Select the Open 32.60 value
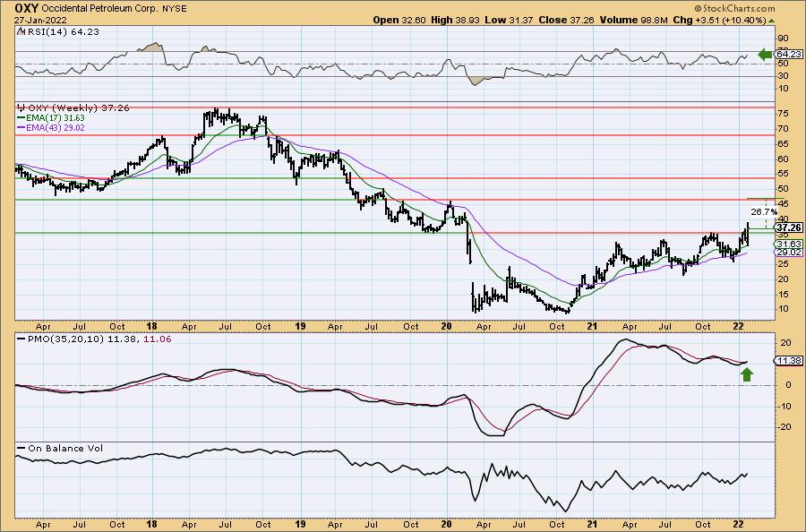 pyautogui.click(x=399, y=20)
